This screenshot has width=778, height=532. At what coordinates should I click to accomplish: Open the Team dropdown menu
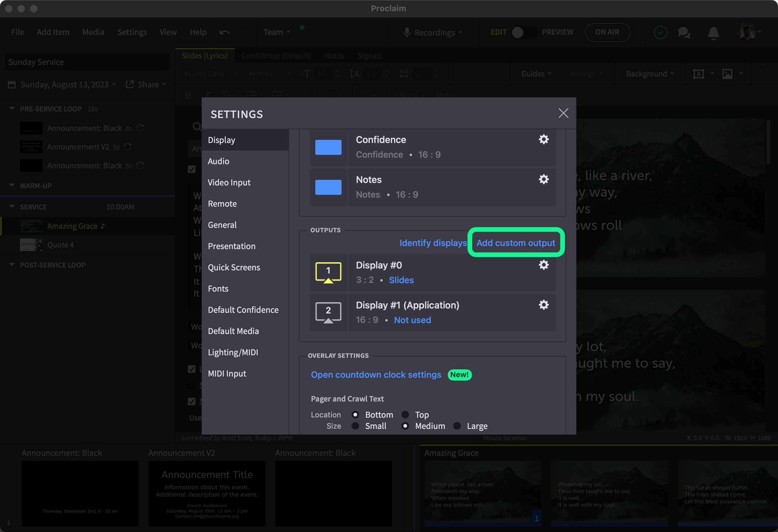click(277, 32)
